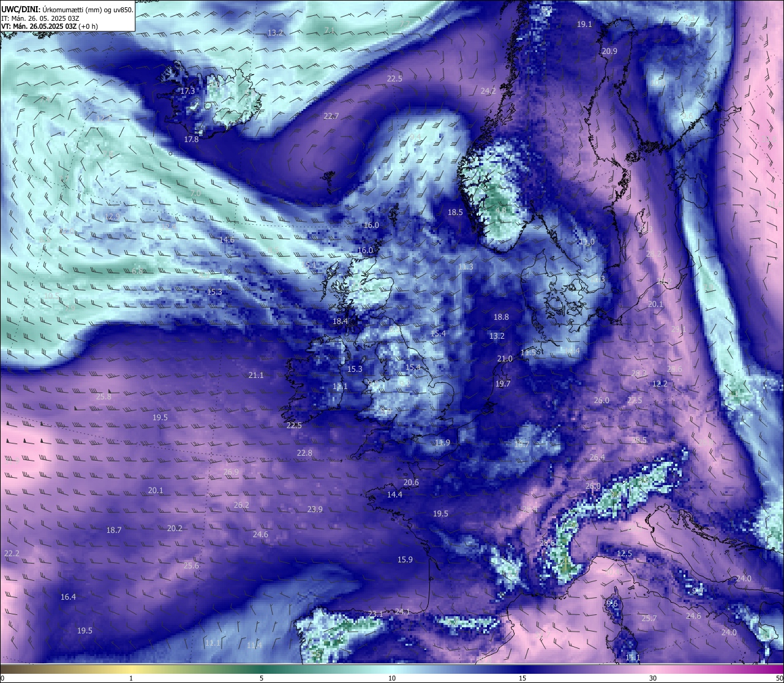Image resolution: width=784 pixels, height=683 pixels.
Task: Click the 22.2 value on the map
Action: coord(12,554)
